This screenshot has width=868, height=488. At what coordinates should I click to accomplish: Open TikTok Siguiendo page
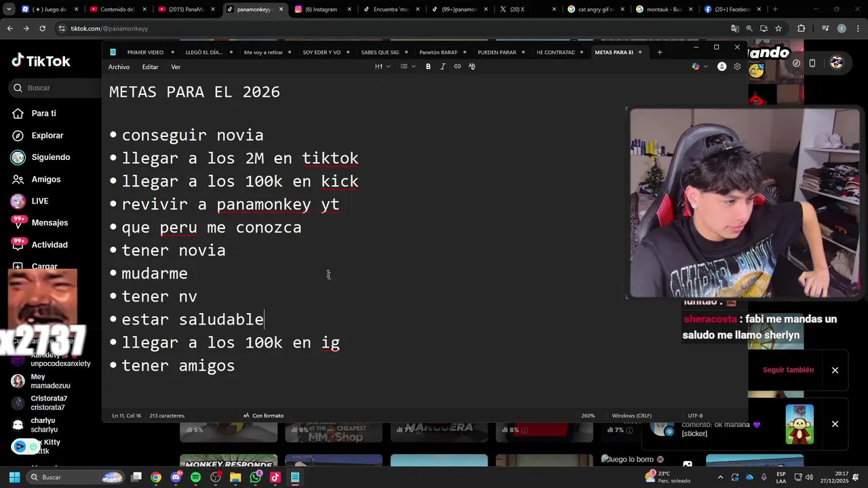click(50, 157)
